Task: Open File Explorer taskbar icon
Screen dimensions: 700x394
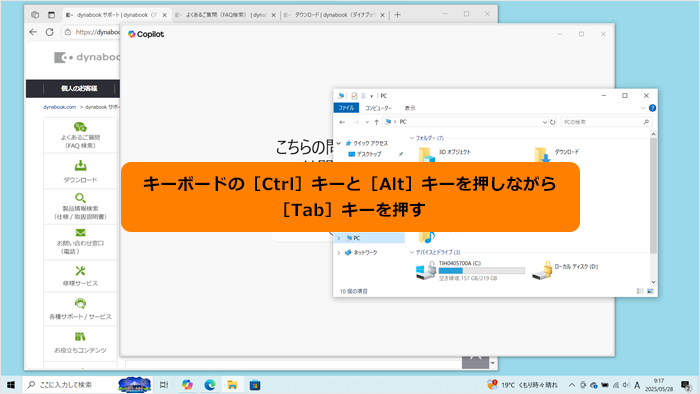Action: click(x=232, y=385)
